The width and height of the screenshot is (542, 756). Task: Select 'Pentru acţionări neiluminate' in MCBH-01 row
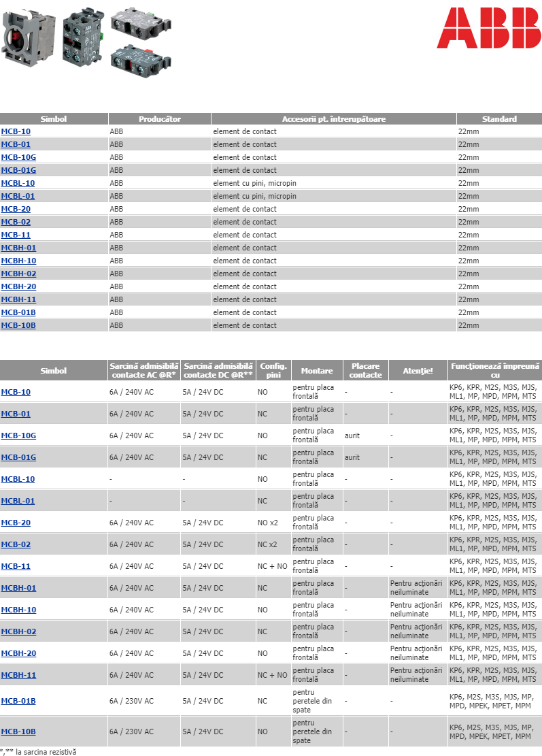[416, 588]
